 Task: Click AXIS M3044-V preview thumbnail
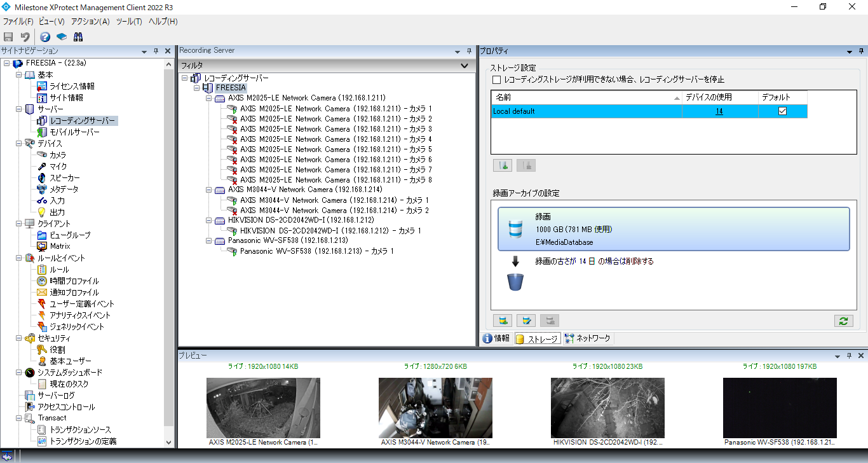point(435,408)
